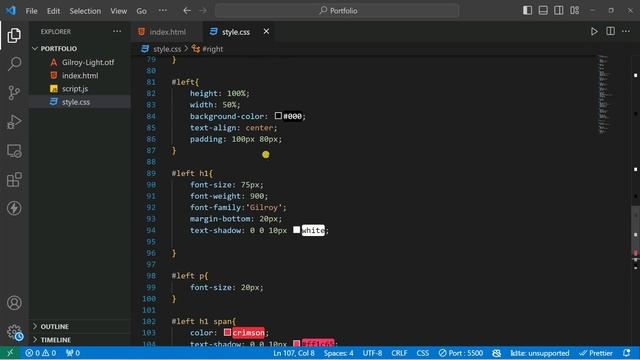This screenshot has width=640, height=360.
Task: Open the Manage gear icon
Action: coord(14,331)
